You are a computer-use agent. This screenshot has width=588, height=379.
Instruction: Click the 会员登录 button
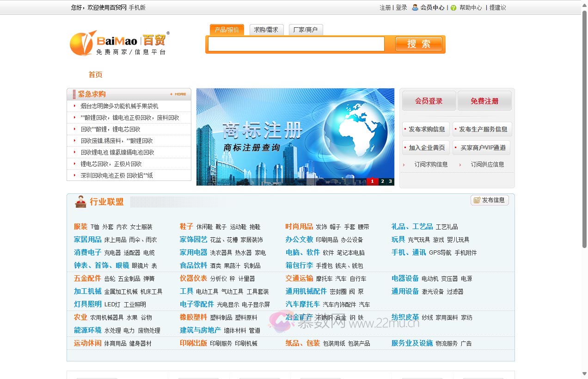click(x=429, y=101)
